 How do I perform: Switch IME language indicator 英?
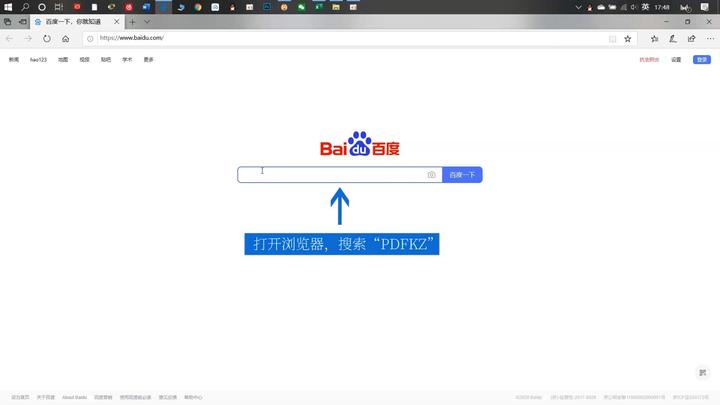point(645,7)
